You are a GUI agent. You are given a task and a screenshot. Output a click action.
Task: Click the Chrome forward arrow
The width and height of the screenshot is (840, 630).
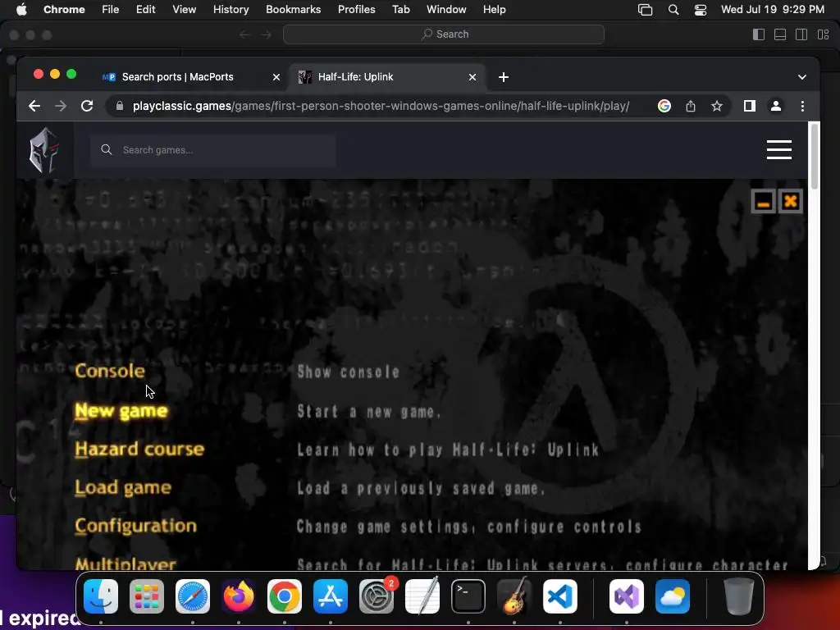61,106
